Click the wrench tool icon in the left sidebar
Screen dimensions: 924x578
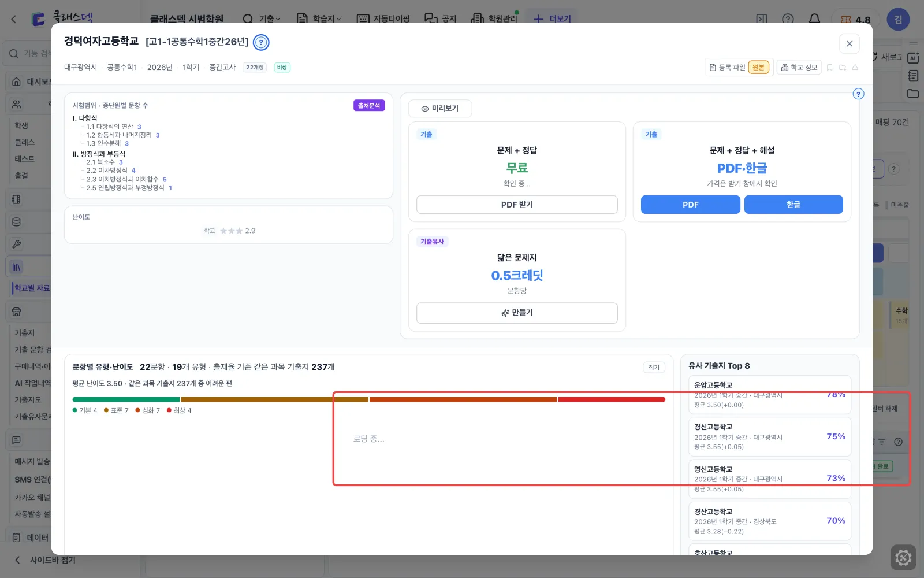(16, 244)
